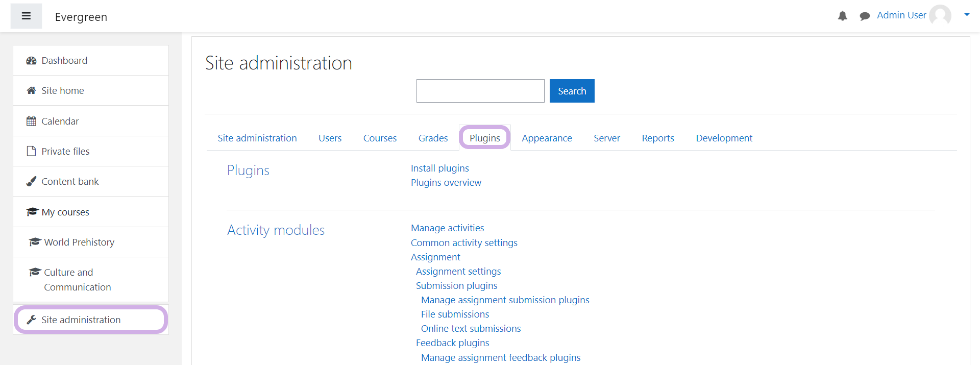The image size is (980, 365).
Task: Click the Admin User avatar picture
Action: click(940, 15)
